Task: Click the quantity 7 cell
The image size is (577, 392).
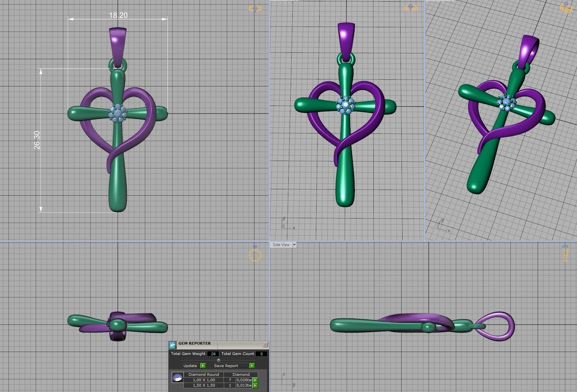Action: pos(230,380)
